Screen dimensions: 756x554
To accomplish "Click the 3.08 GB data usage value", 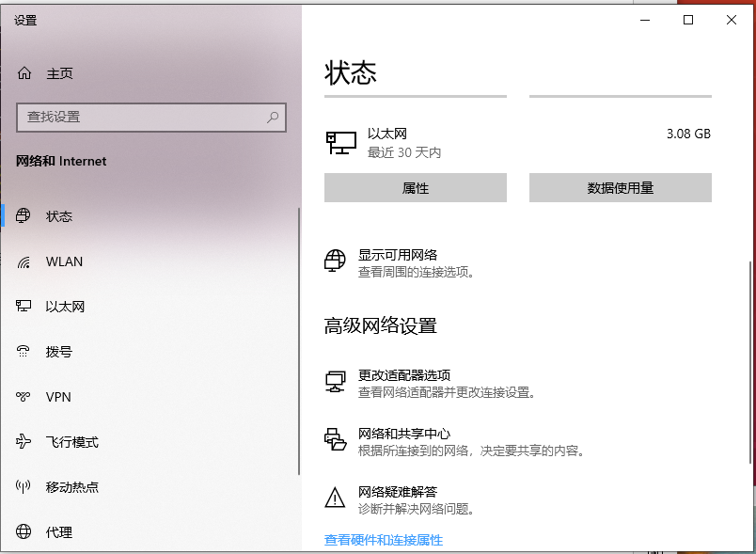I will [688, 134].
